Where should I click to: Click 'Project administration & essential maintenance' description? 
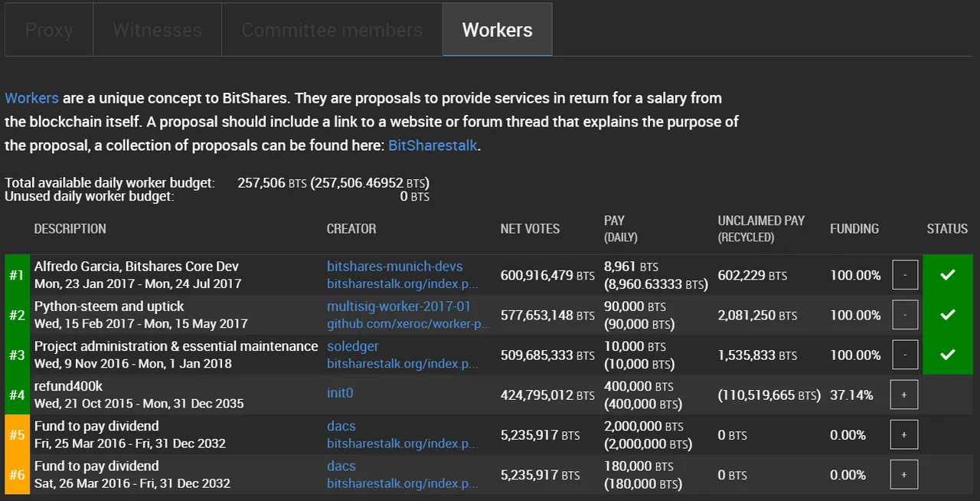pos(176,346)
